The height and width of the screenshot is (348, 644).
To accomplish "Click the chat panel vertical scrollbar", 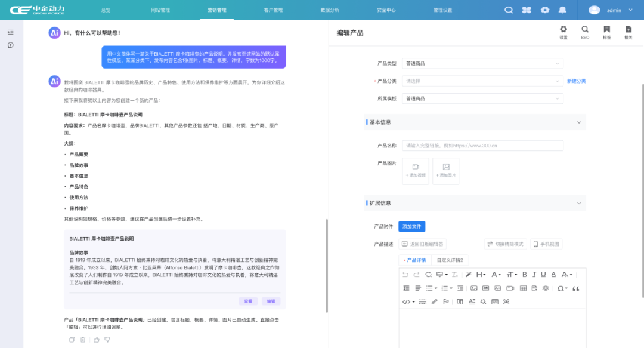I will click(x=327, y=265).
